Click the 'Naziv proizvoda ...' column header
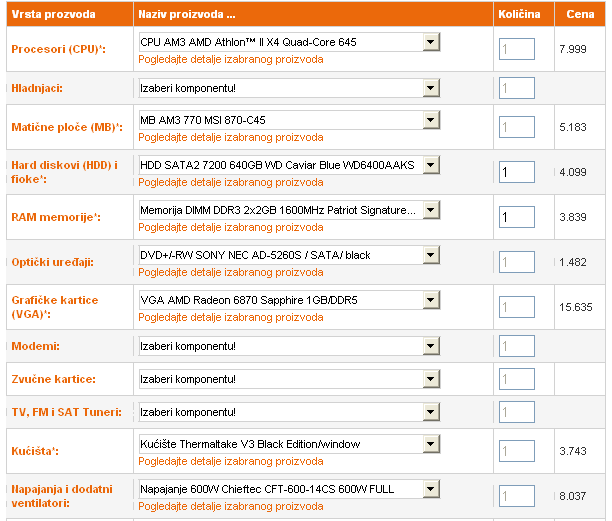The width and height of the screenshot is (612, 521). pos(187,14)
